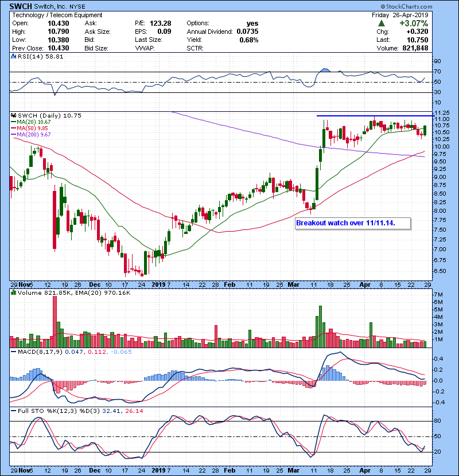The width and height of the screenshot is (459, 476).
Task: Select the Technology / Telecom Equipment sector text
Action: pos(57,15)
